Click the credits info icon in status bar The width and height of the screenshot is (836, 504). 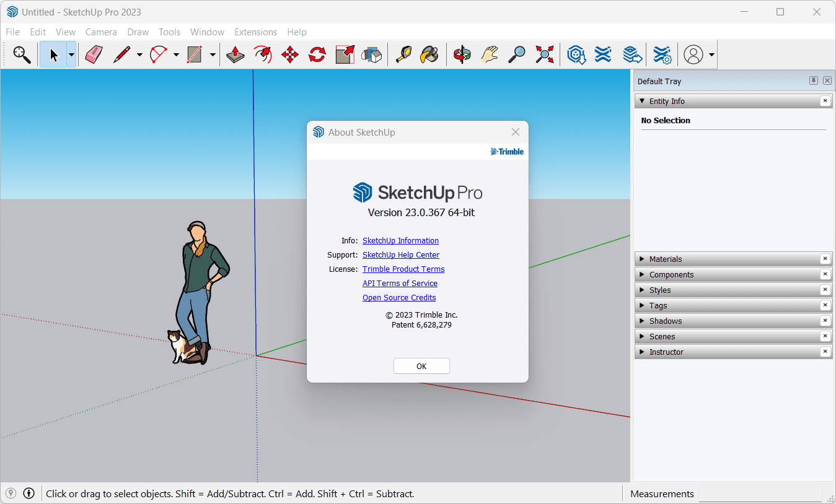(x=29, y=493)
